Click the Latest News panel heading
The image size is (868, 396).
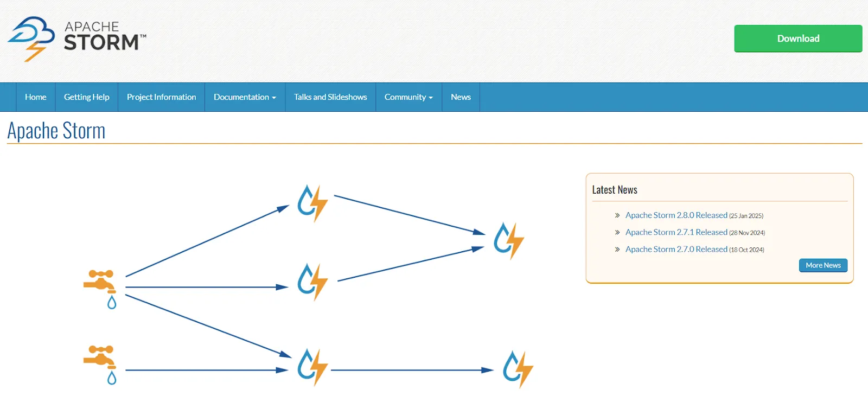[x=615, y=190]
